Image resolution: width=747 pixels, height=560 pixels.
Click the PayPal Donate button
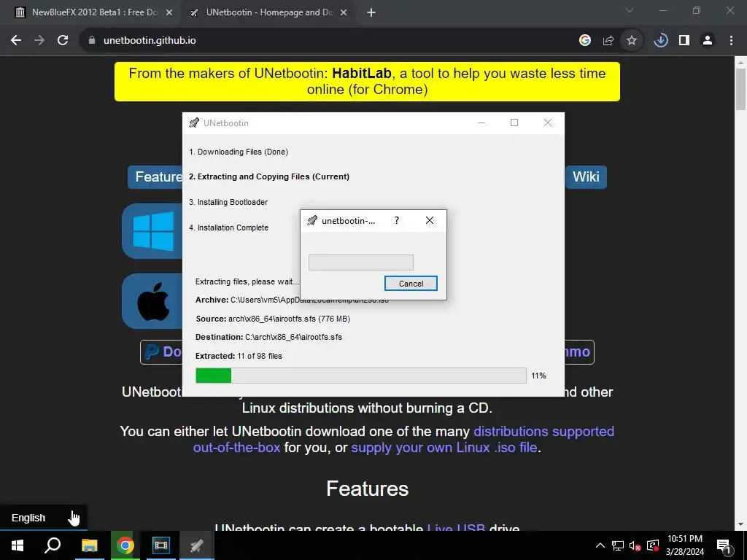point(162,352)
